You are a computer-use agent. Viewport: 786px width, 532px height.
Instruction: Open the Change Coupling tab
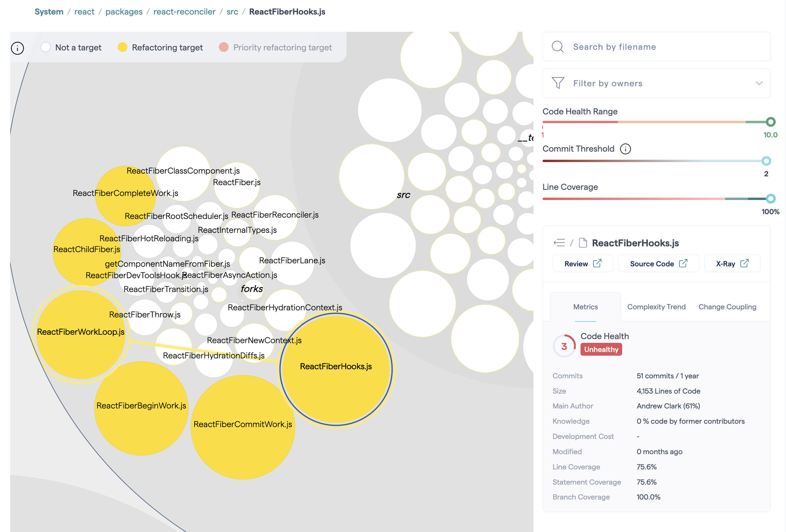727,307
